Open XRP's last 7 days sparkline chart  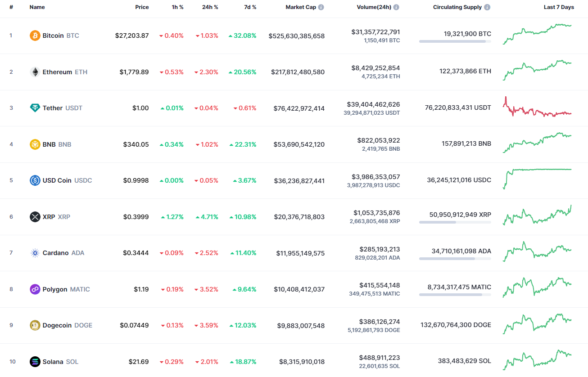(x=537, y=215)
